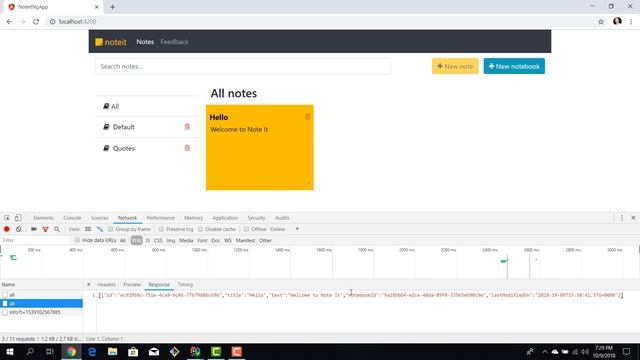Screen dimensions: 640x360
Task: Open the Security tab
Action: coord(256,218)
